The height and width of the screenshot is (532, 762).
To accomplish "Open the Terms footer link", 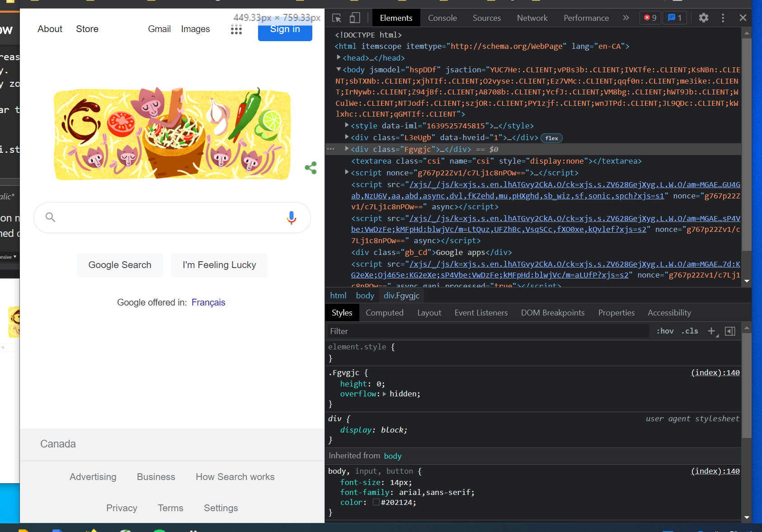I will point(170,508).
